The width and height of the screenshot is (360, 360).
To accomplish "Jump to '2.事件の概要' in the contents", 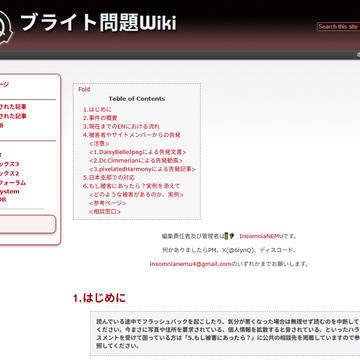I will (100, 118).
